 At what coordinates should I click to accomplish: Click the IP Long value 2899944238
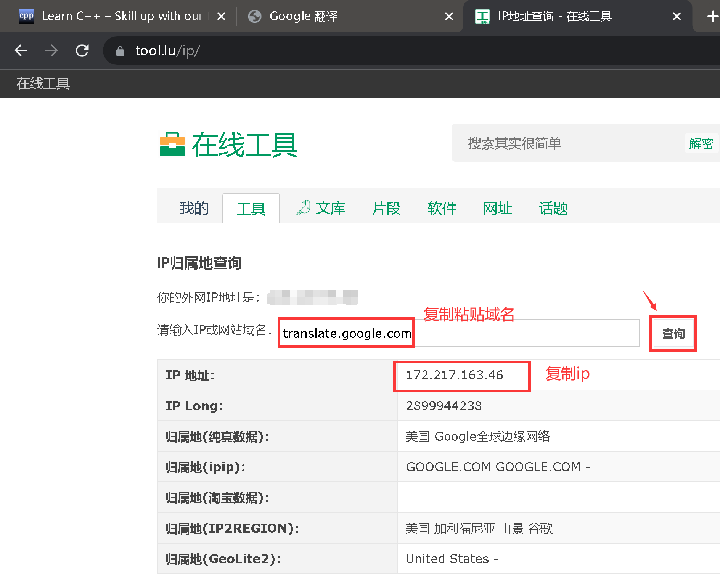[x=444, y=406]
